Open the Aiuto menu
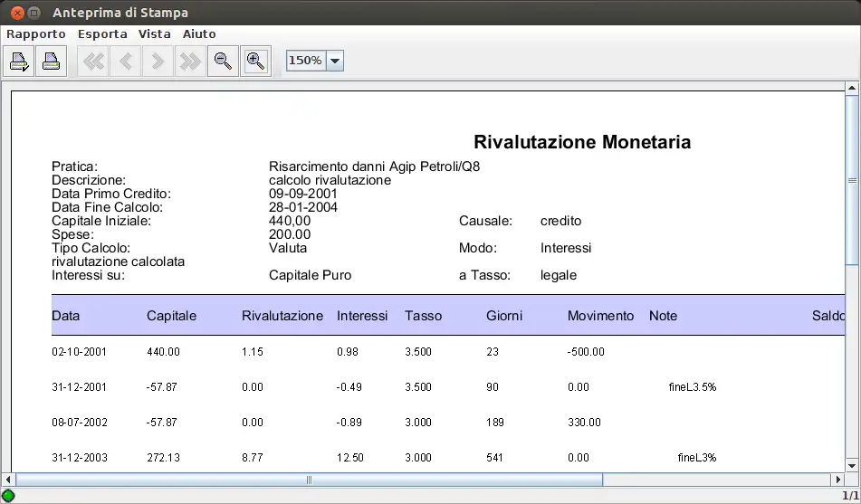Viewport: 861px width, 504px height. click(x=199, y=33)
